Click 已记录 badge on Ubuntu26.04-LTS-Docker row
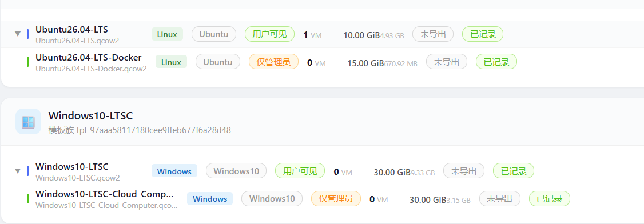Image resolution: width=644 pixels, height=224 pixels. (496, 62)
